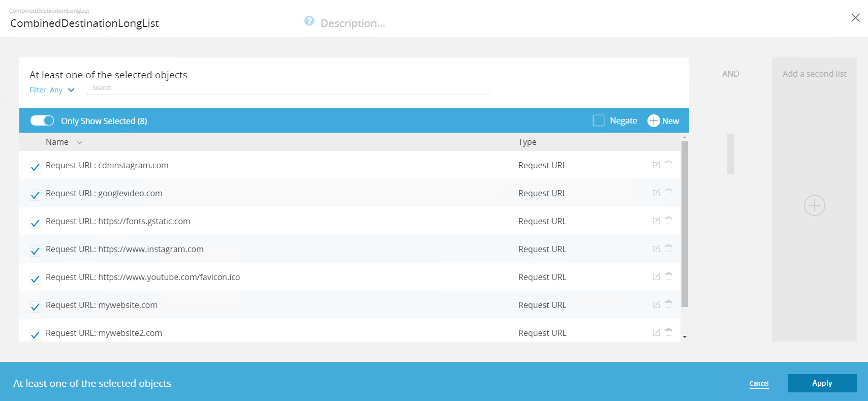This screenshot has height=401, width=868.
Task: Click the Type column header
Action: tap(527, 142)
